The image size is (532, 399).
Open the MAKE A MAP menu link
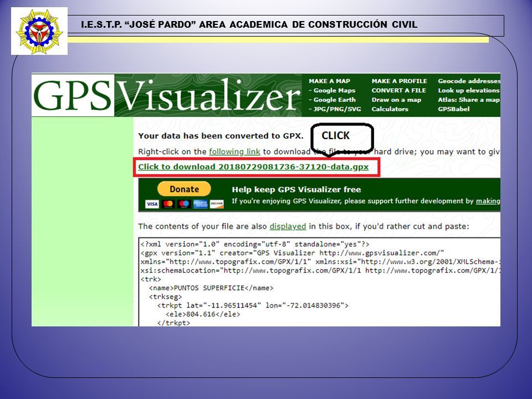tap(329, 81)
